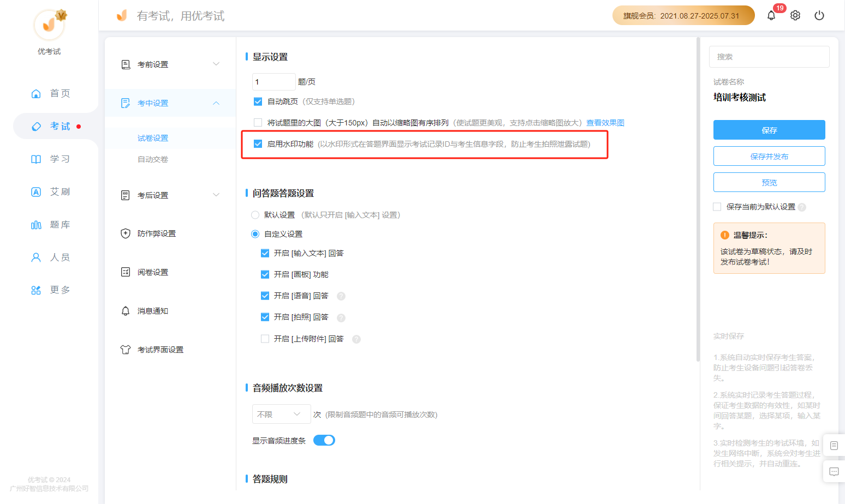
Task: Go to 消息通知 section
Action: pyautogui.click(x=153, y=311)
